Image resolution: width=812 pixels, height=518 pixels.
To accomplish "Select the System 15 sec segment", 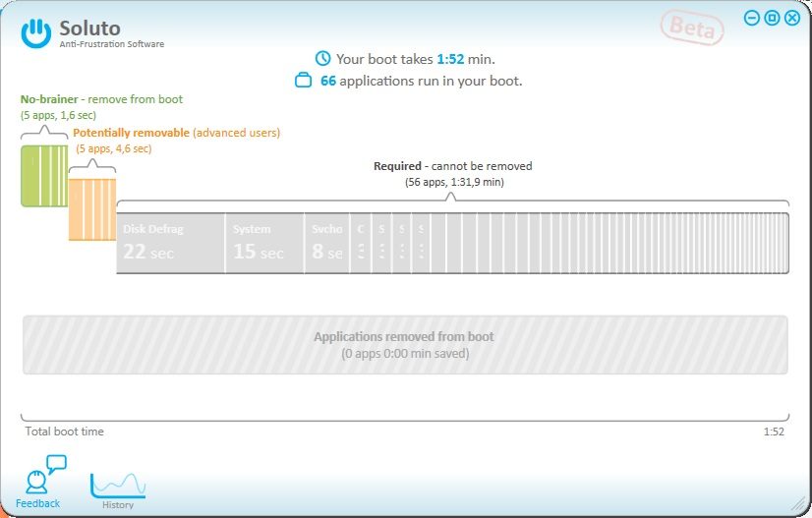I will click(x=263, y=243).
